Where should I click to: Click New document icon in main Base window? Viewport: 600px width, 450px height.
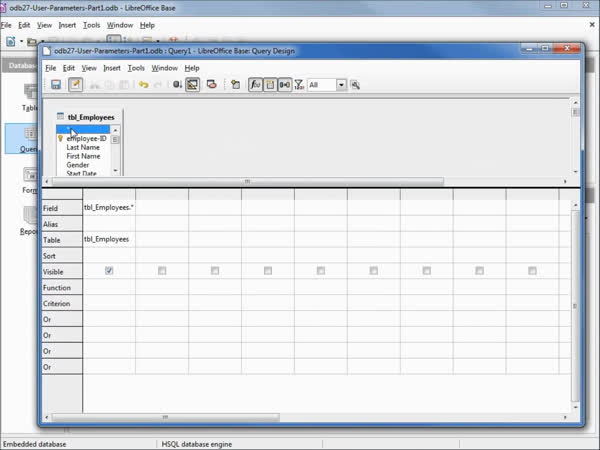click(x=11, y=41)
